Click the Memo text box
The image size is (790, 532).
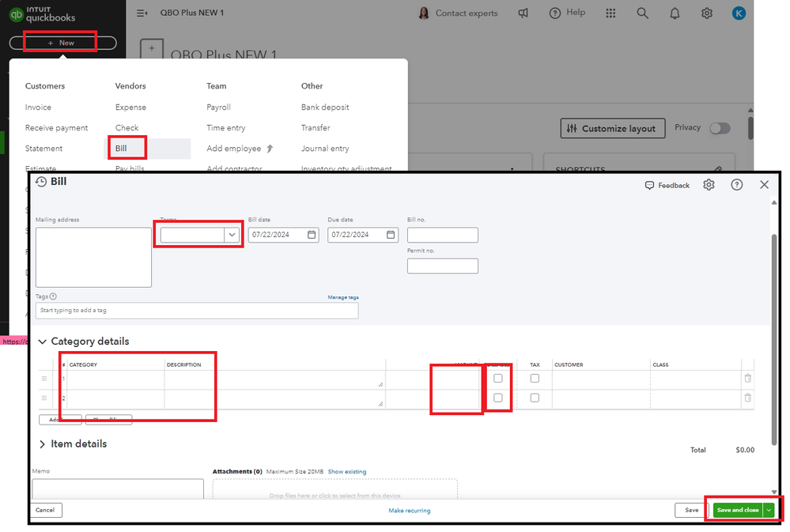pyautogui.click(x=118, y=489)
